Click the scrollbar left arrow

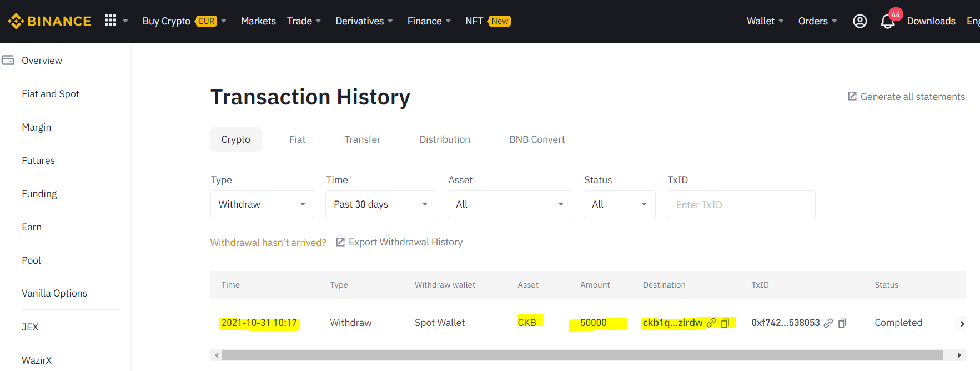click(216, 355)
